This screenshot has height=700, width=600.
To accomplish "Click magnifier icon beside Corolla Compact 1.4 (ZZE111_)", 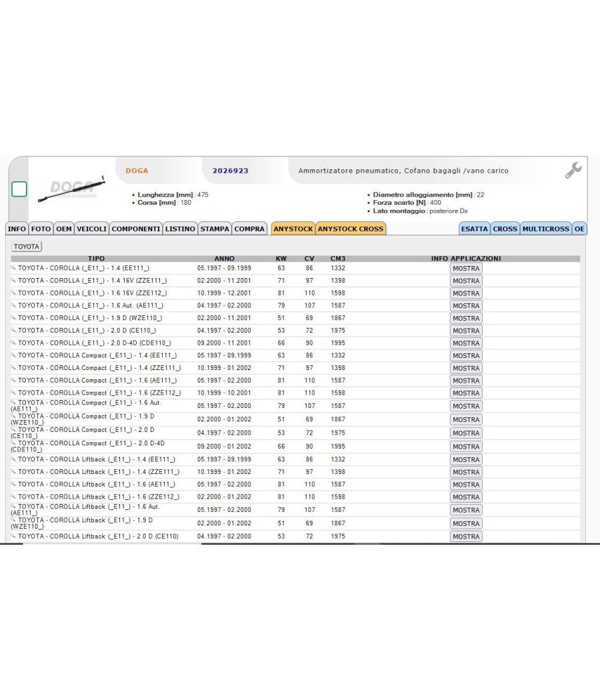I will pyautogui.click(x=13, y=368).
